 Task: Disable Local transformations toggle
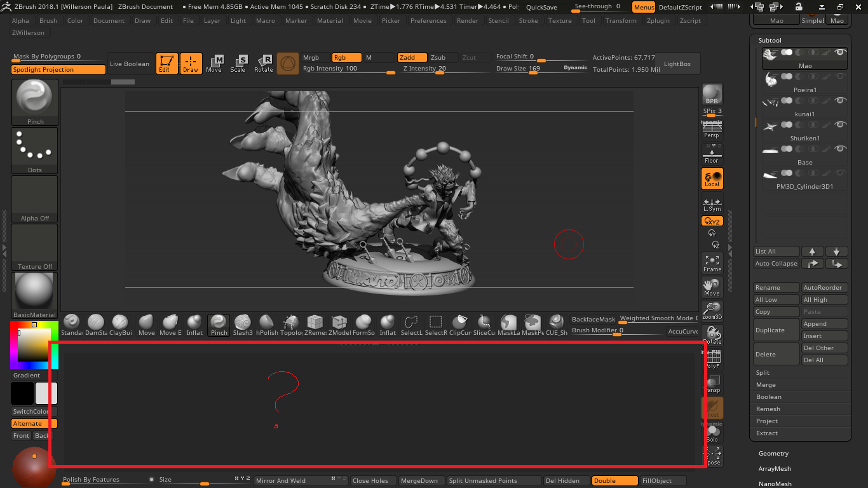[x=712, y=179]
